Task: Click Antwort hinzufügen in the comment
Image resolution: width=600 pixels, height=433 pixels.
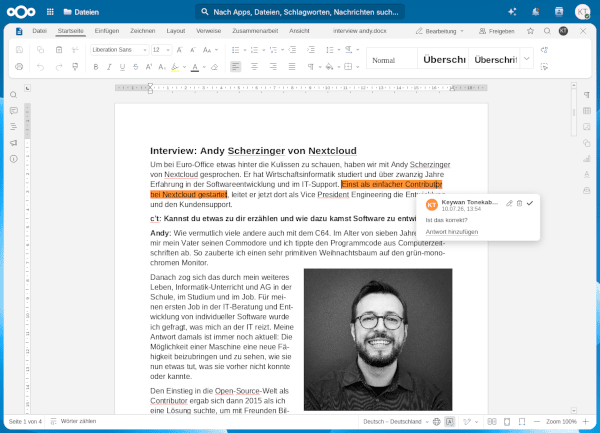Action: [x=452, y=232]
